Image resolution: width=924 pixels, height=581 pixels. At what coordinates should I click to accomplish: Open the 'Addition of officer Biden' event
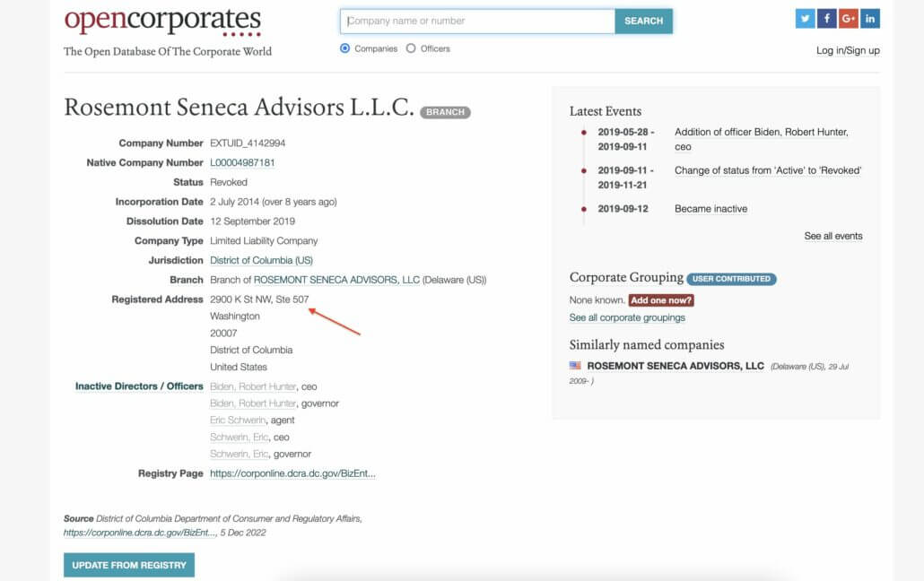click(762, 140)
